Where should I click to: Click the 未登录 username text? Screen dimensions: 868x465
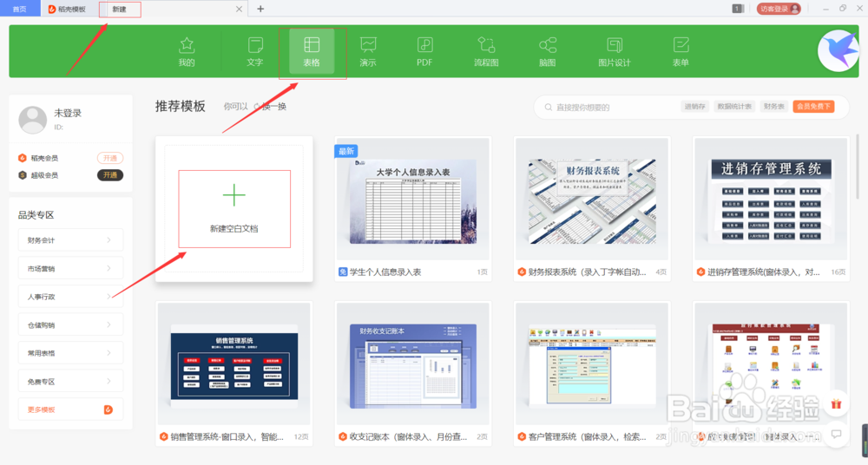68,113
